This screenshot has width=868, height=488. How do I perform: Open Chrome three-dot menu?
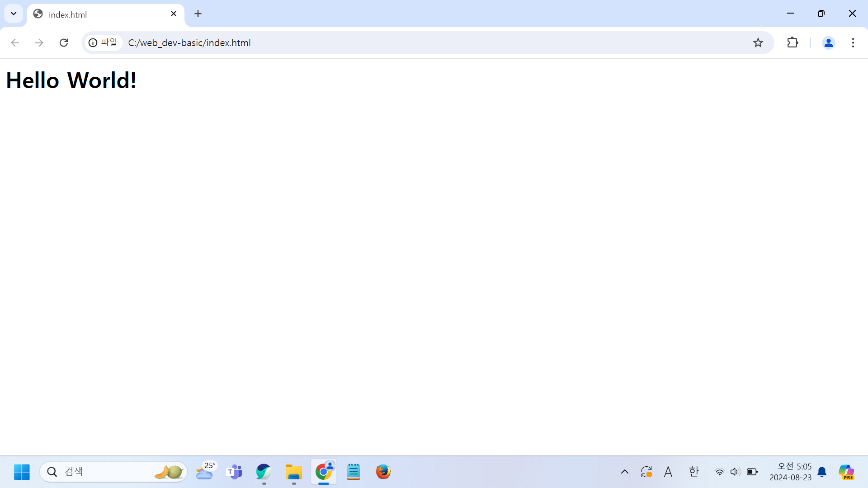pos(853,42)
